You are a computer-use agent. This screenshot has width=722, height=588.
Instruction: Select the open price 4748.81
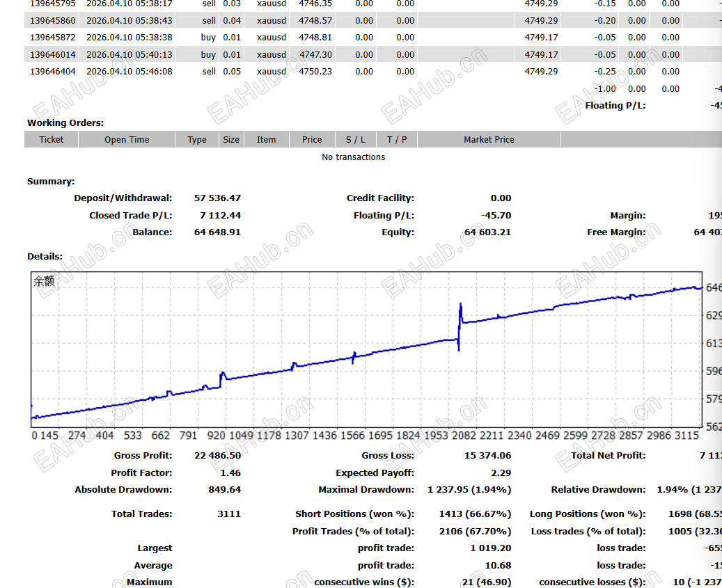pyautogui.click(x=315, y=38)
